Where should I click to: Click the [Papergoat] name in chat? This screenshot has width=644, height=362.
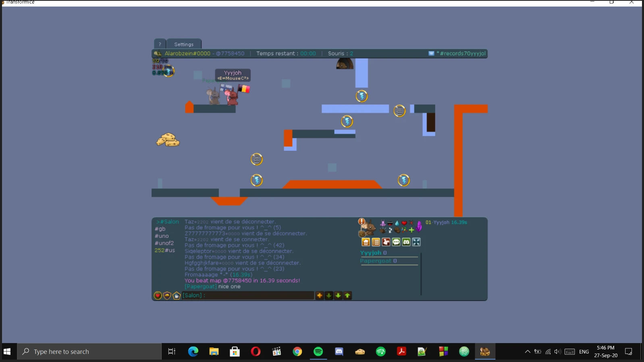[201, 287]
